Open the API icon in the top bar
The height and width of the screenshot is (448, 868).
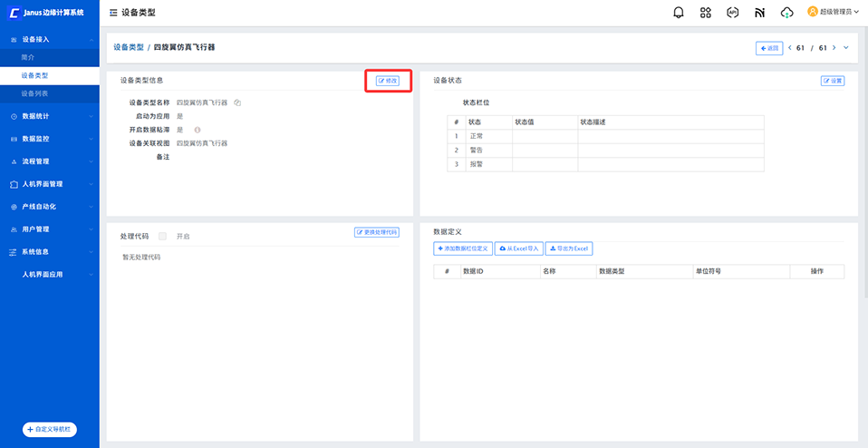pyautogui.click(x=732, y=13)
